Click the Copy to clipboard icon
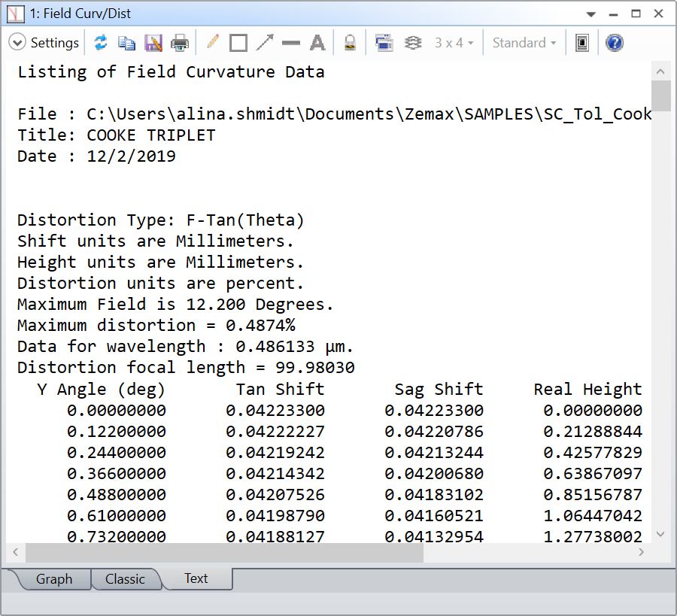Viewport: 677px width, 616px height. [x=126, y=43]
